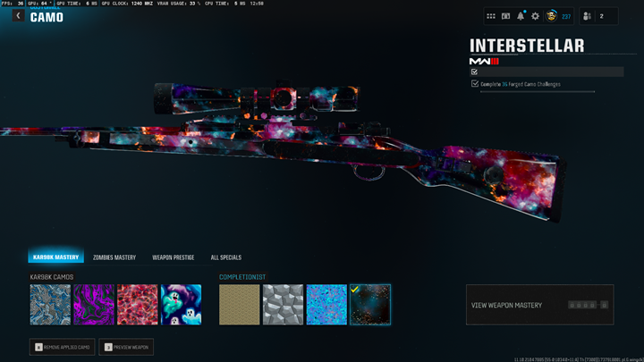The image size is (644, 362).
Task: Switch to the KAR98K Mastery tab
Action: coord(55,257)
